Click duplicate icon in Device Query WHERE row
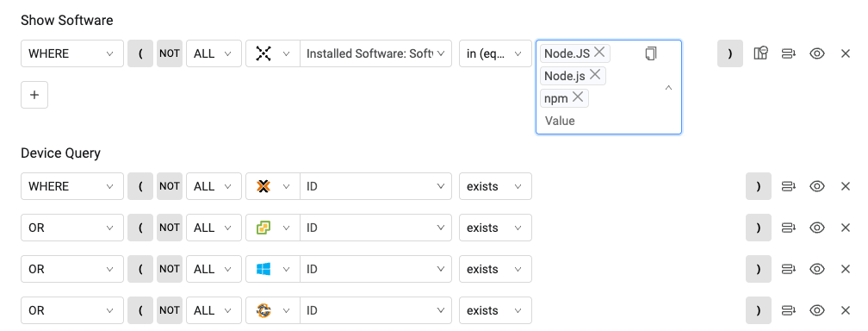This screenshot has width=868, height=331. click(788, 186)
